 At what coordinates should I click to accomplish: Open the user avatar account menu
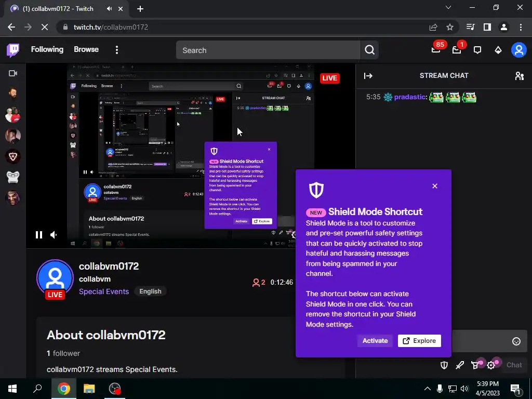click(519, 50)
